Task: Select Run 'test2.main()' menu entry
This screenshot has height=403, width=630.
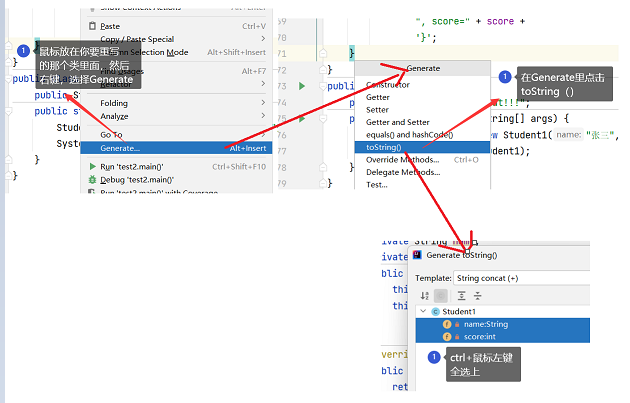Action: pos(176,166)
